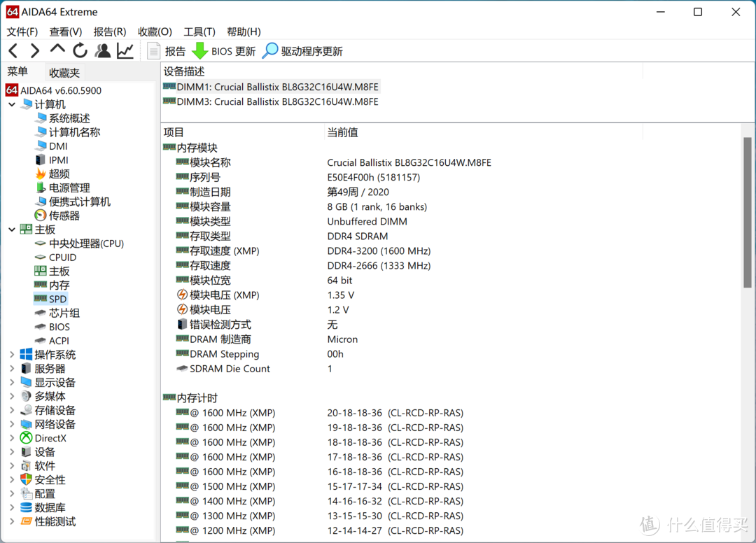Click the back navigation arrow
Screen dimensions: 756x543
[x=13, y=50]
